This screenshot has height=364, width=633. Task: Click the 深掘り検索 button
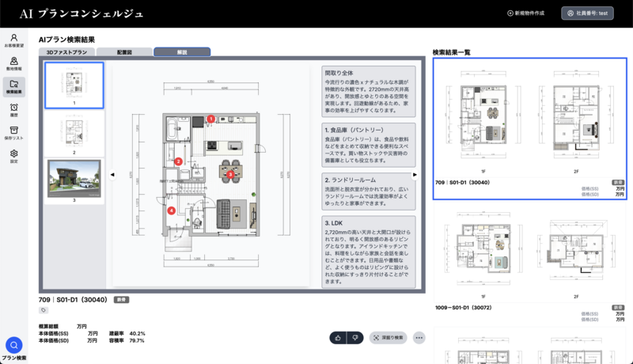[x=388, y=338]
